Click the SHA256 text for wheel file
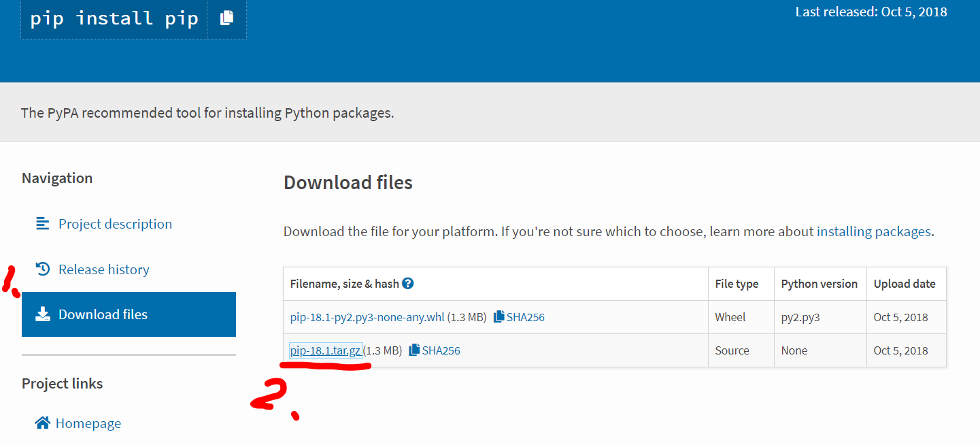The width and height of the screenshot is (980, 445). tap(526, 317)
